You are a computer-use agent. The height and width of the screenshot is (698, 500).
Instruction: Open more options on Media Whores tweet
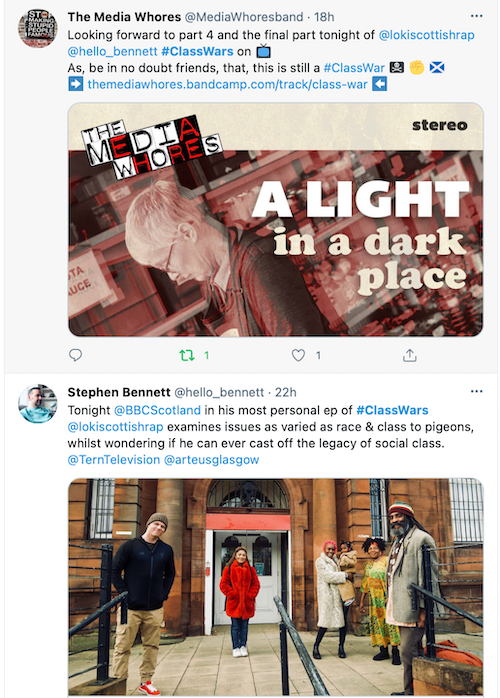[476, 16]
